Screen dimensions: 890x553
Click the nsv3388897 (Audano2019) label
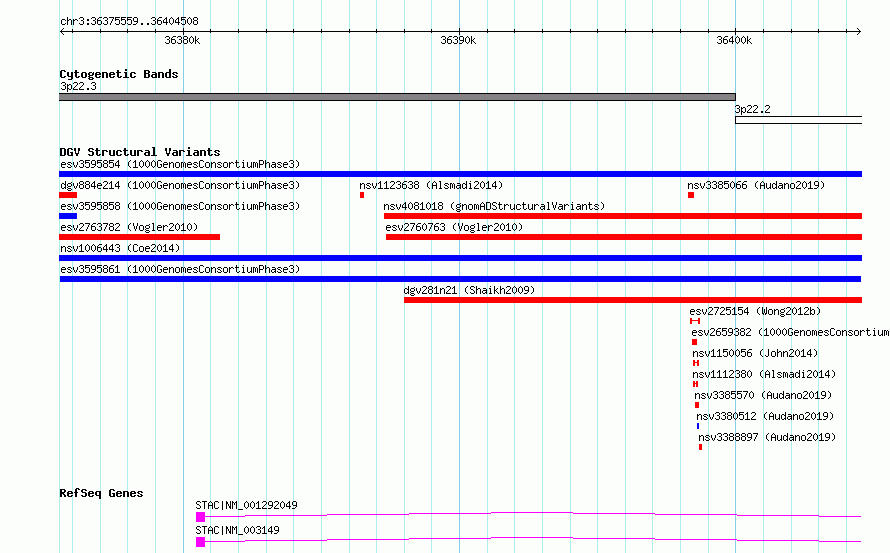point(767,437)
